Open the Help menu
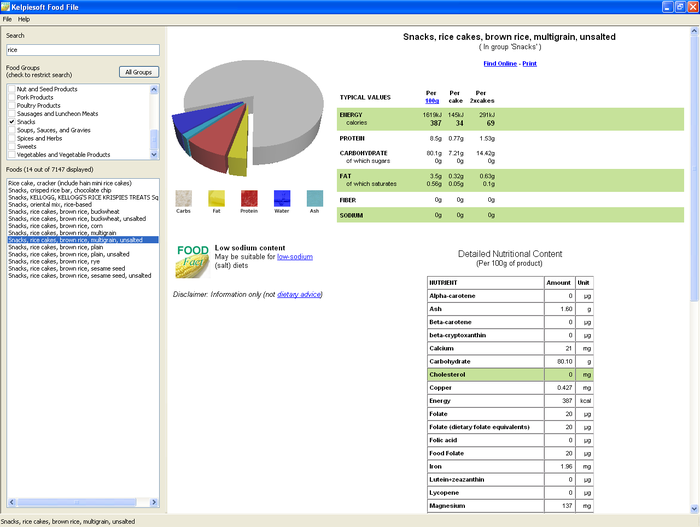The height and width of the screenshot is (527, 700). coord(24,19)
